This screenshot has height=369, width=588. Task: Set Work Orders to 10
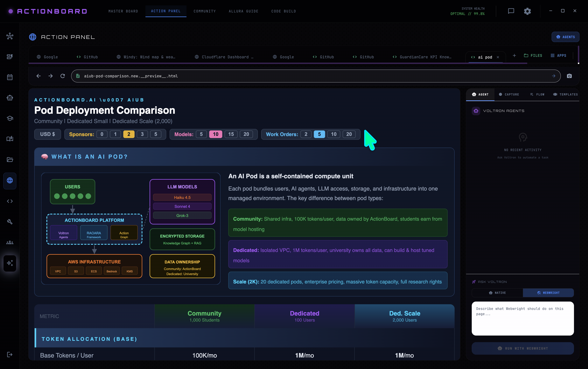click(334, 134)
